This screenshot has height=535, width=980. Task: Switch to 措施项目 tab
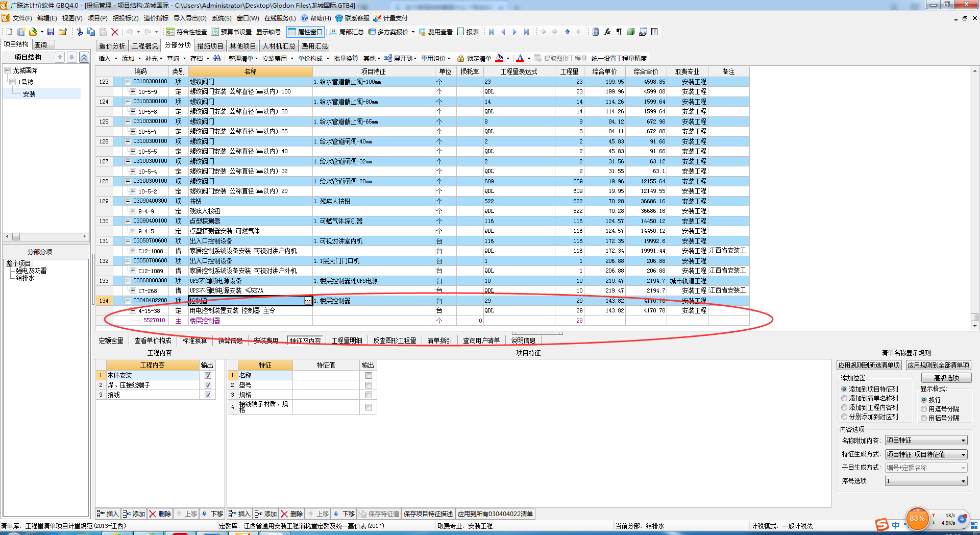210,46
